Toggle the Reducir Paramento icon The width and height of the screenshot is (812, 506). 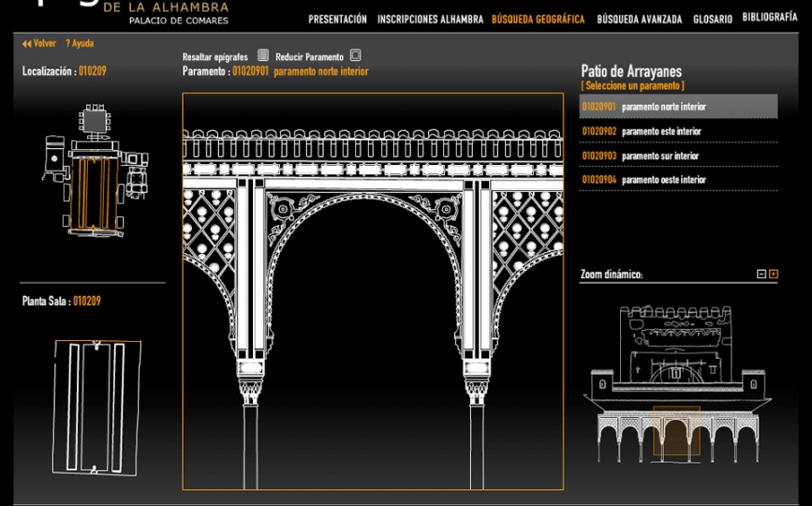(x=355, y=55)
